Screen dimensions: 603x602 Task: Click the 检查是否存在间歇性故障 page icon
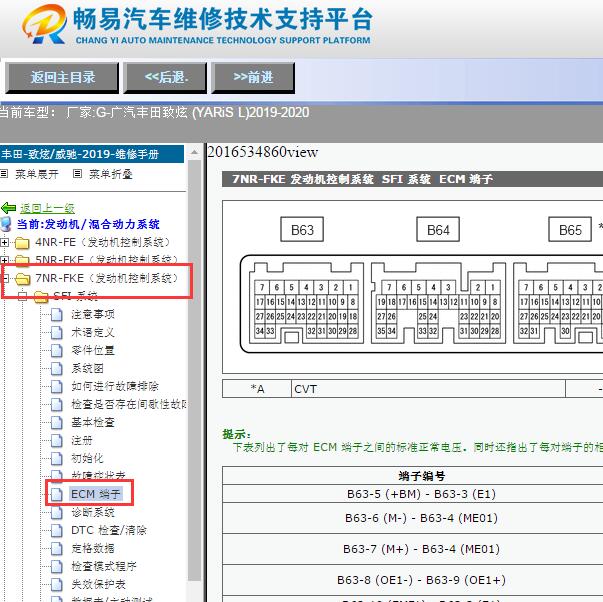(57, 404)
